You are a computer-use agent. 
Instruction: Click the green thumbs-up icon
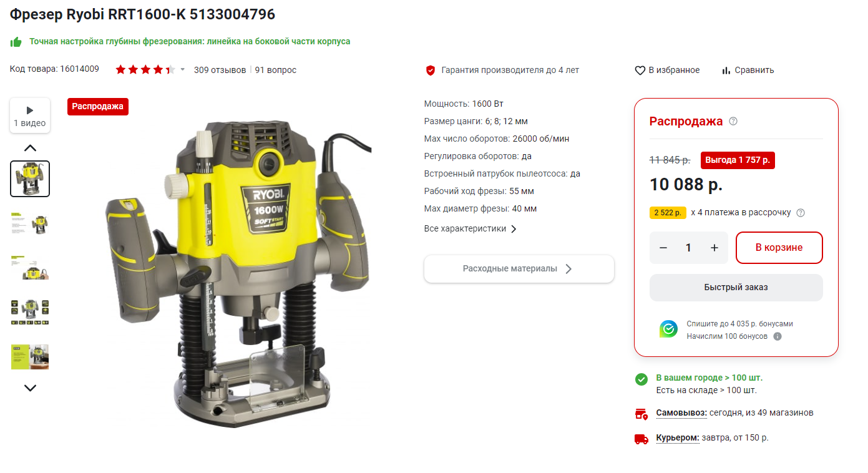coord(16,42)
